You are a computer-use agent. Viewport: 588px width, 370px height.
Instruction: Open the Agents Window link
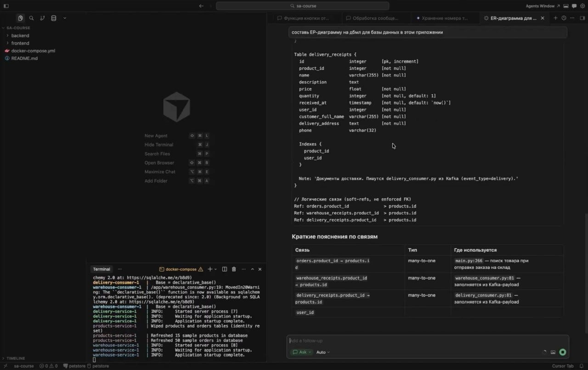point(543,6)
